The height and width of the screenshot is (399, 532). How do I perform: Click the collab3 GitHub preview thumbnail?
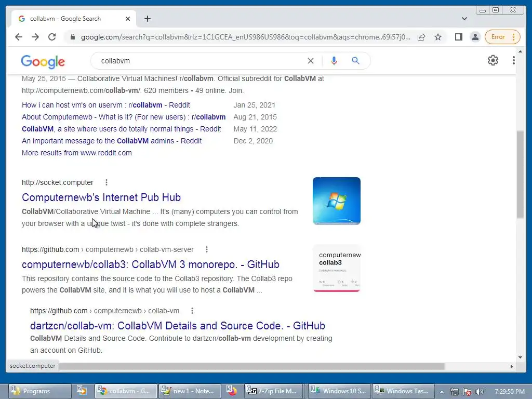pos(337,268)
